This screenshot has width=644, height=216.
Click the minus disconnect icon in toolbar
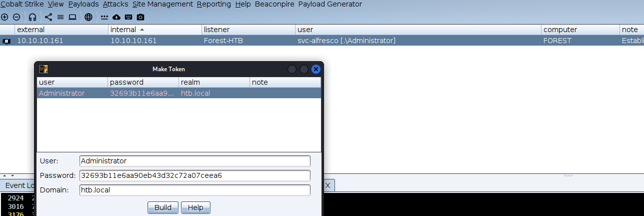point(16,17)
